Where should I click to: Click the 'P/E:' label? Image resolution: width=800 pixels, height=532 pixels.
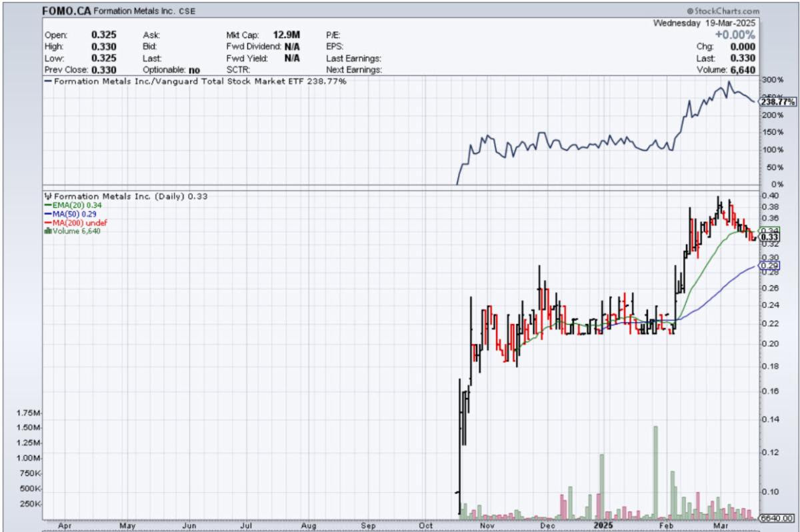tap(333, 35)
